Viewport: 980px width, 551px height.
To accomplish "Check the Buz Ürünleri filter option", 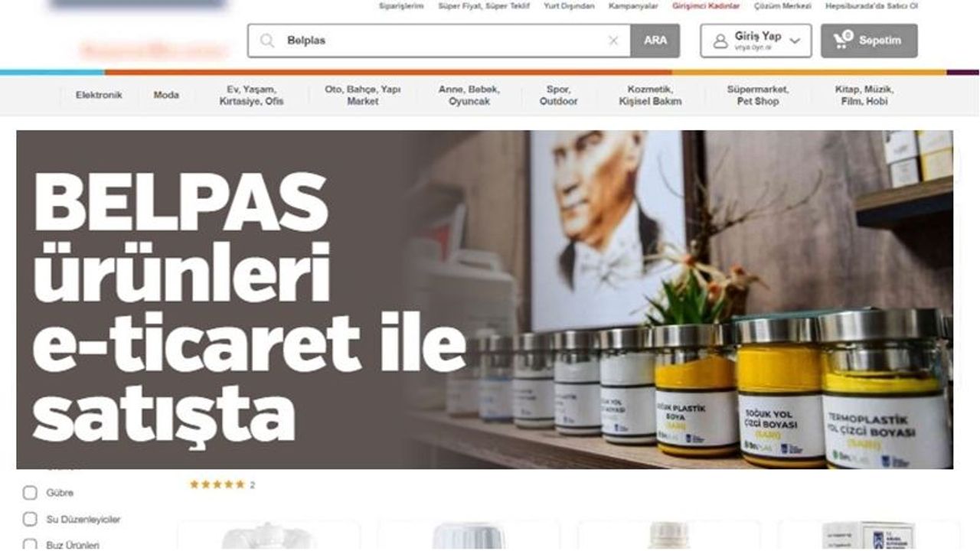I will (x=30, y=544).
